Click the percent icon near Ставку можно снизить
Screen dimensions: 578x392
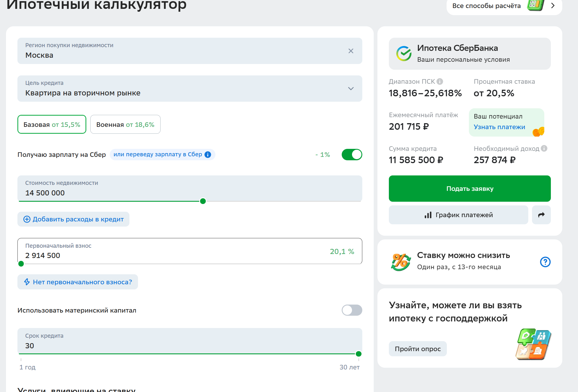[x=401, y=262]
